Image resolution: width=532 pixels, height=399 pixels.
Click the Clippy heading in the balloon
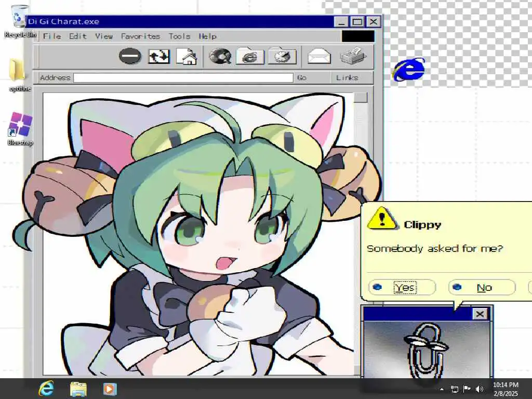[423, 224]
